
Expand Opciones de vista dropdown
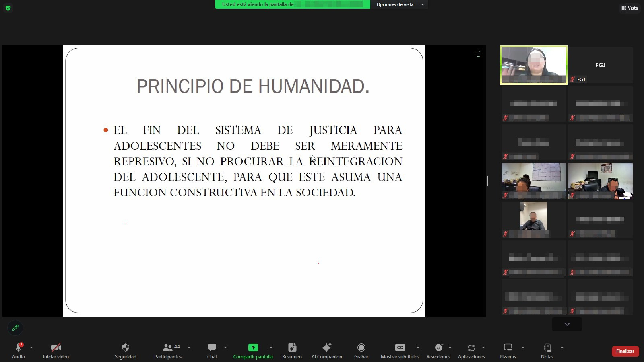[400, 4]
